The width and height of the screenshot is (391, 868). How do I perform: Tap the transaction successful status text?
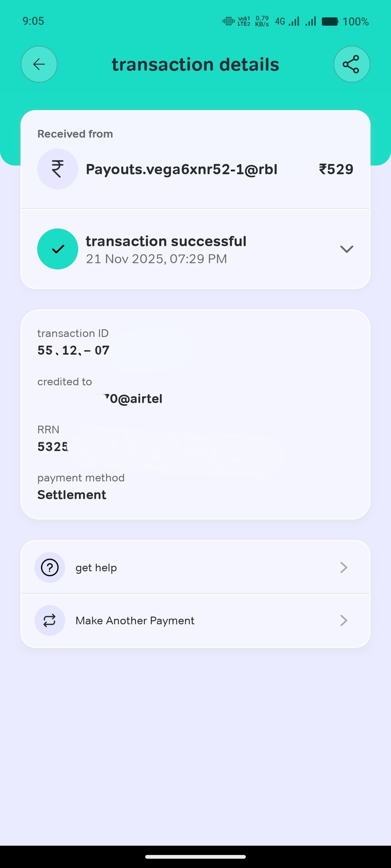[x=166, y=241]
